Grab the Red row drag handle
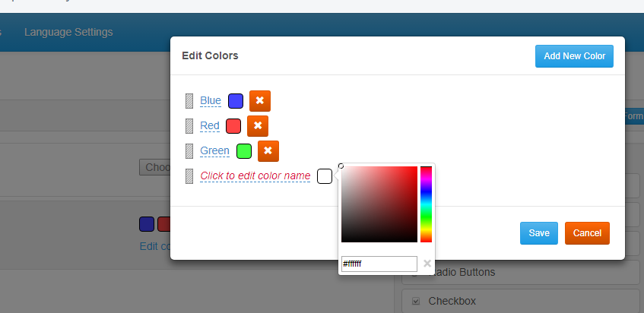644x313 pixels. coord(189,126)
